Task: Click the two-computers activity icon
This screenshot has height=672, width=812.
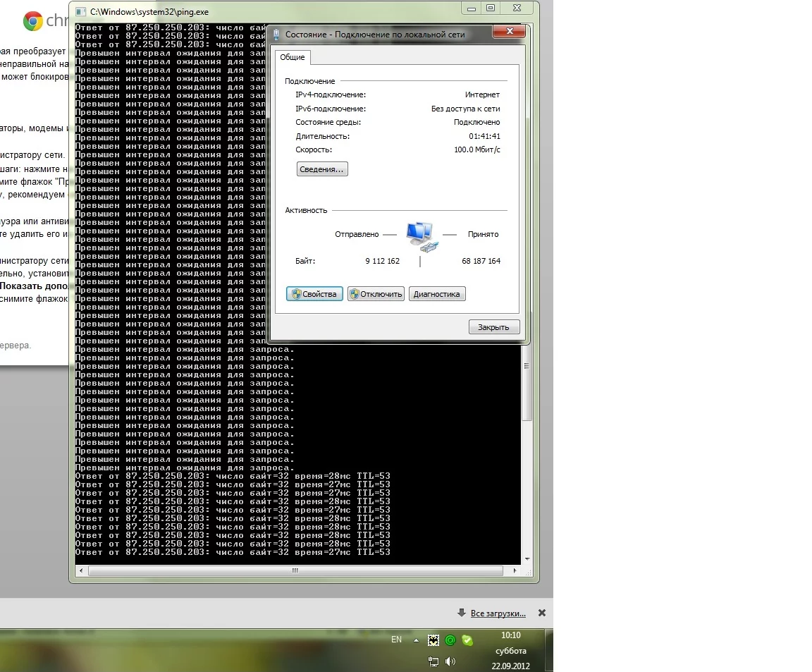Action: tap(422, 237)
